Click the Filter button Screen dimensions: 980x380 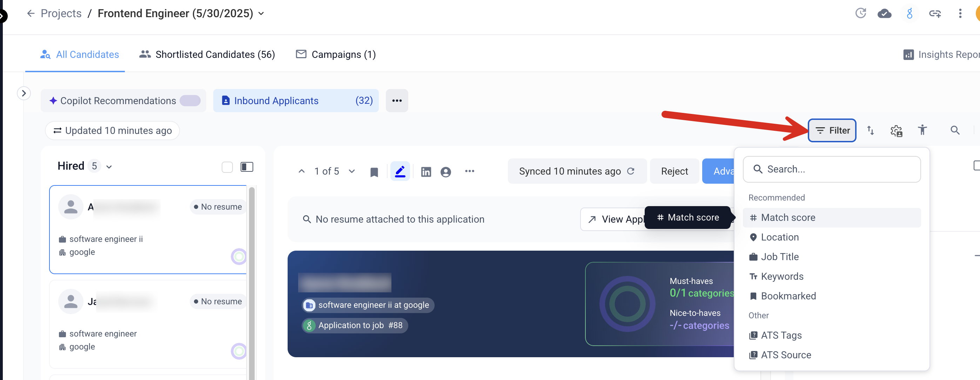tap(832, 130)
